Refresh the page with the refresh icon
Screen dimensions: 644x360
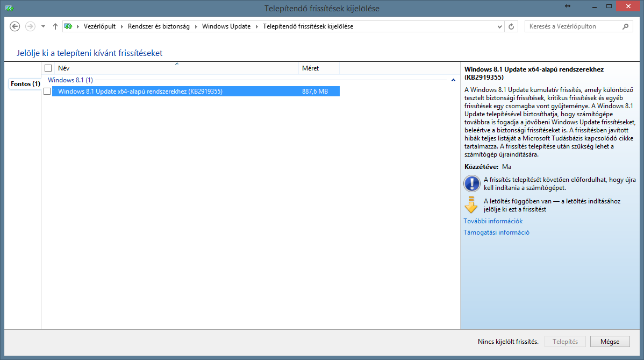pyautogui.click(x=511, y=26)
